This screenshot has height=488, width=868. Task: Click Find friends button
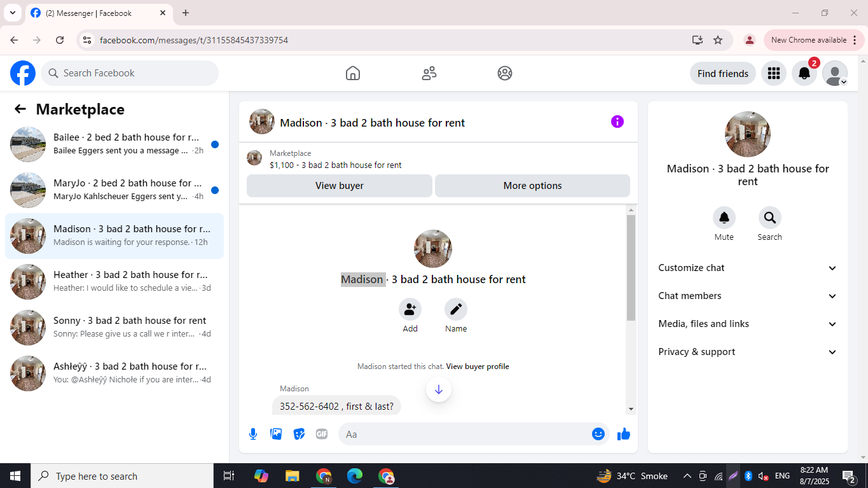pyautogui.click(x=723, y=73)
